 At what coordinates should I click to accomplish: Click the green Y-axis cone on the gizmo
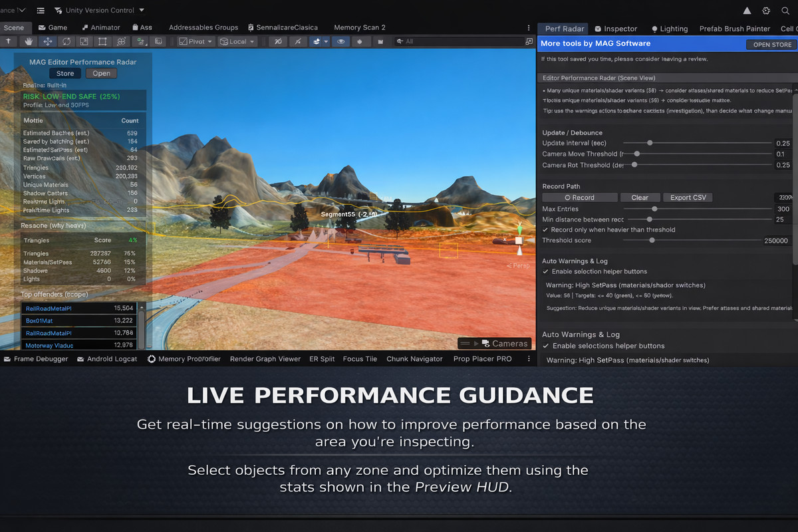tap(519, 229)
